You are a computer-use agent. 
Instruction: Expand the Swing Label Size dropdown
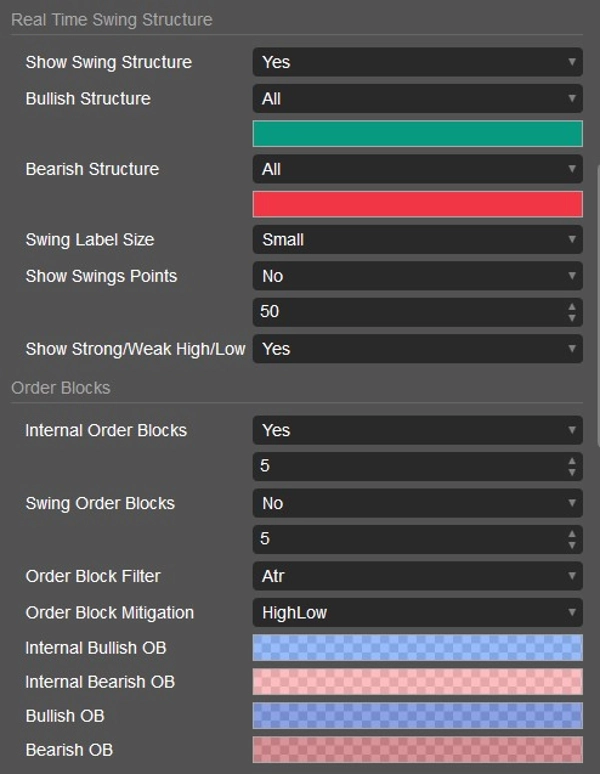point(417,240)
